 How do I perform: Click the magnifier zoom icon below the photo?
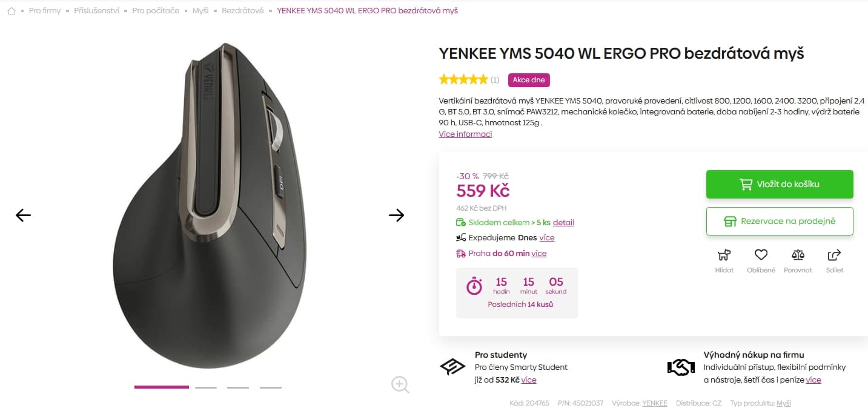(400, 385)
